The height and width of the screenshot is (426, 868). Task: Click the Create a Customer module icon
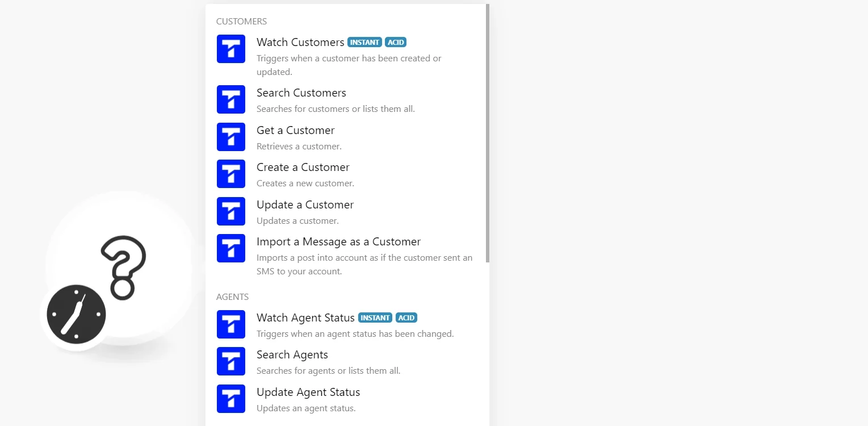[231, 174]
